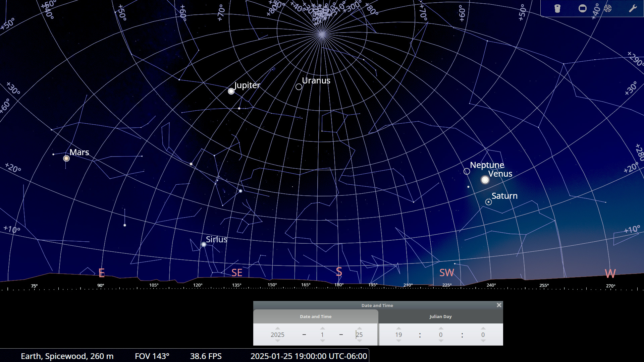Toggle the sensor frame icon

click(583, 8)
